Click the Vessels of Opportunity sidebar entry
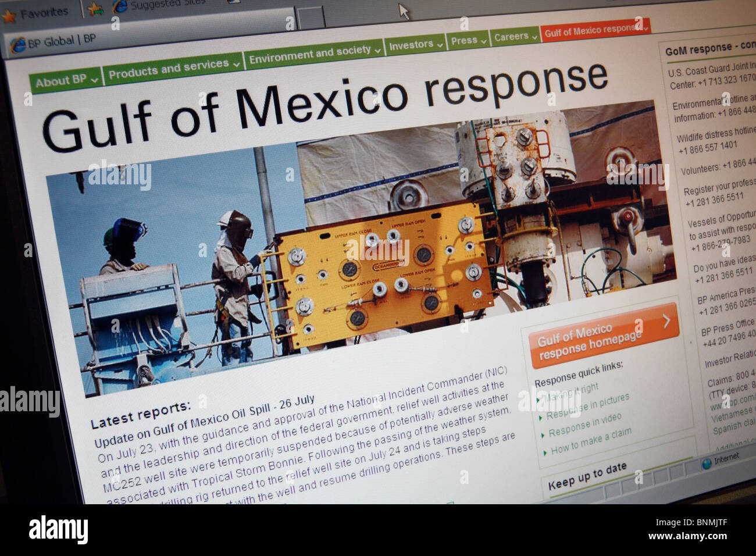Screen dimensions: 756x556 point(722,229)
